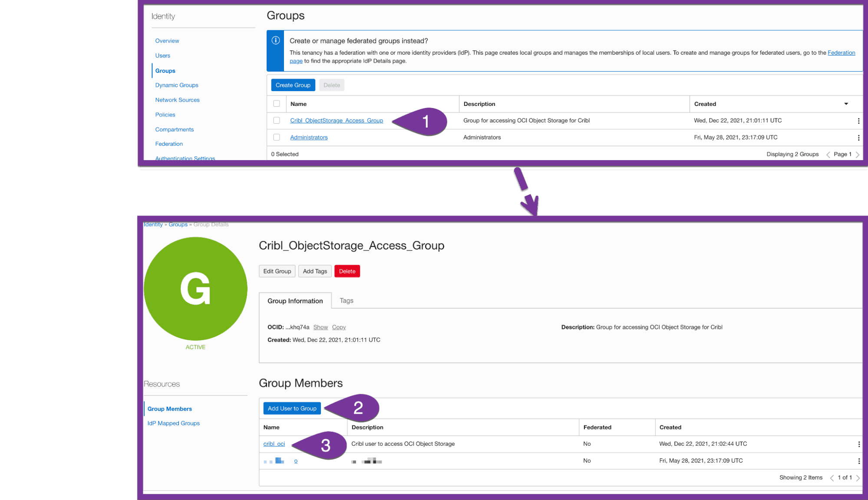Open actions menu for second group member row
Image resolution: width=868 pixels, height=500 pixels.
click(858, 461)
